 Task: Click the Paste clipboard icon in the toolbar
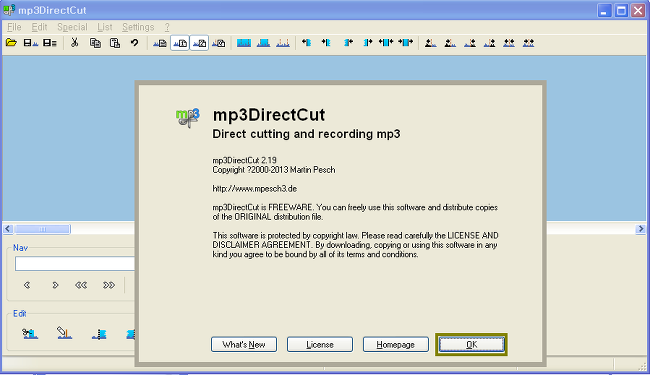[115, 43]
